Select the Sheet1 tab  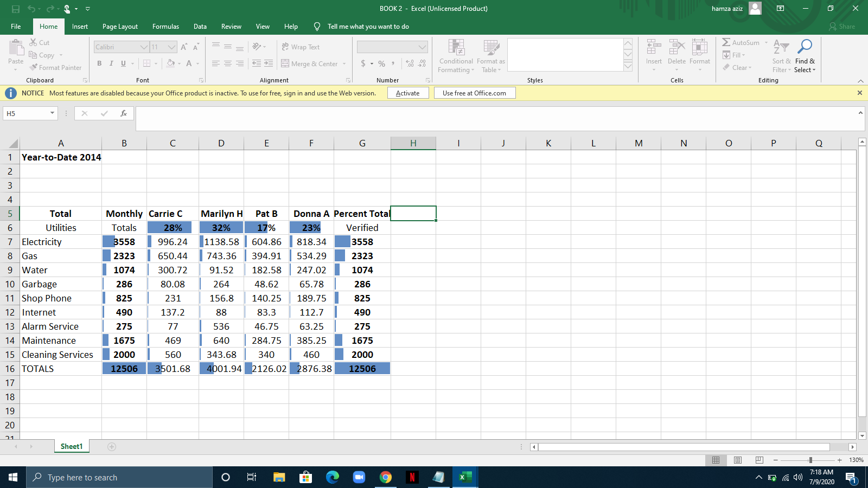(71, 446)
